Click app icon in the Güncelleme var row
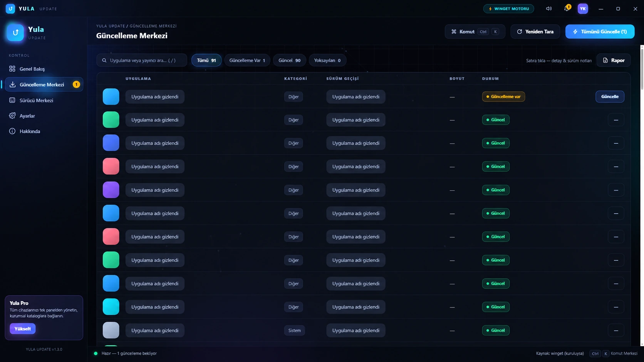644x362 pixels. click(111, 97)
